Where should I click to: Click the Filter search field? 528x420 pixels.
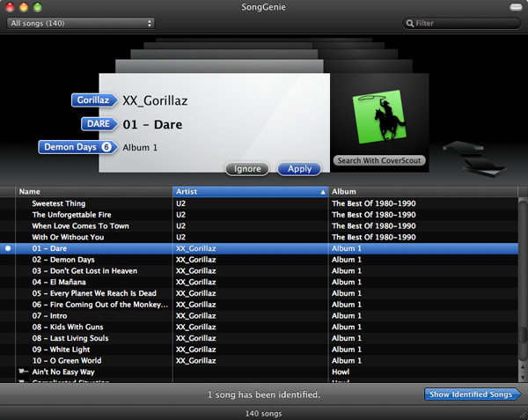tap(462, 23)
